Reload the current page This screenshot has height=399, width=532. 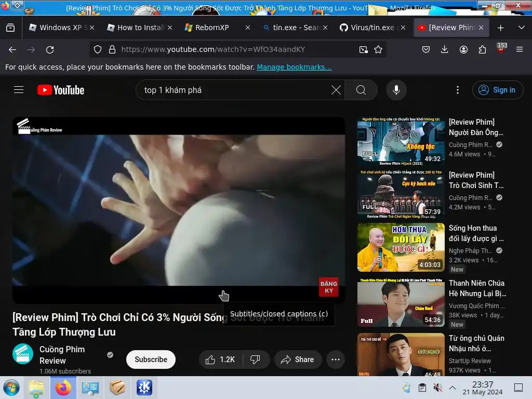50,49
